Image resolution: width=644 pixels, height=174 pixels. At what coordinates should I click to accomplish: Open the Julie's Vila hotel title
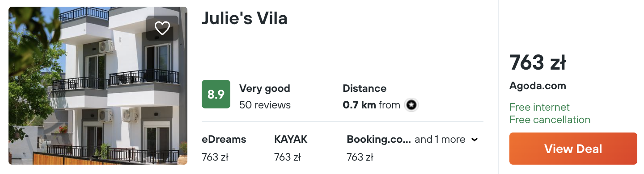pyautogui.click(x=244, y=18)
